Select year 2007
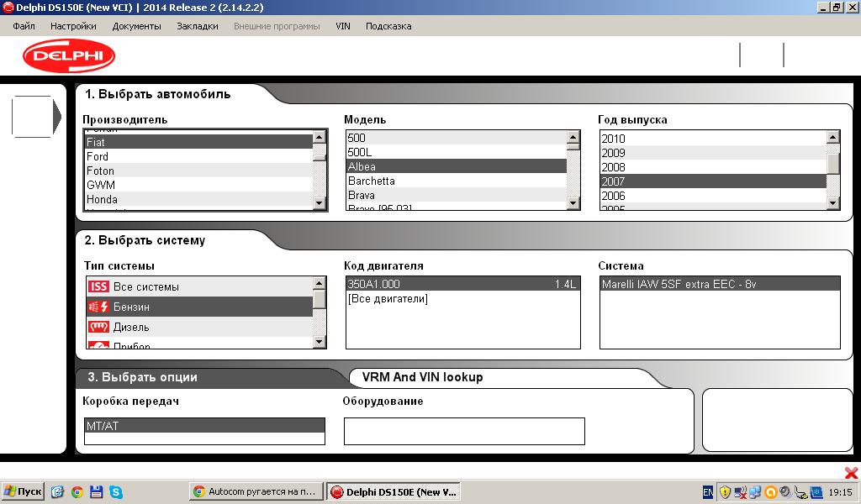This screenshot has height=504, width=861. tap(713, 181)
